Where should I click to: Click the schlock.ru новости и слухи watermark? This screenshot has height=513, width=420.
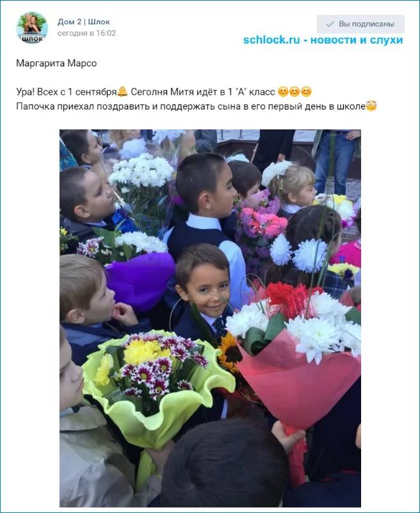323,40
